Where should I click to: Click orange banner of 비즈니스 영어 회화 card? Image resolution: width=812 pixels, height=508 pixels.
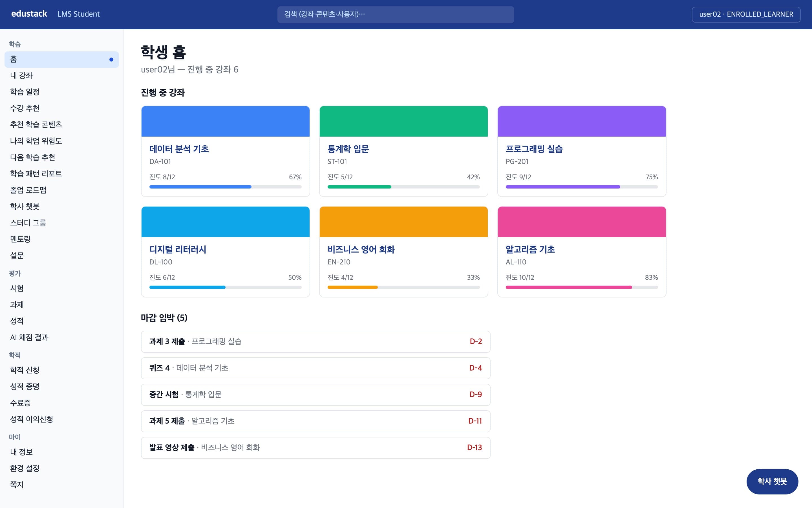point(404,222)
